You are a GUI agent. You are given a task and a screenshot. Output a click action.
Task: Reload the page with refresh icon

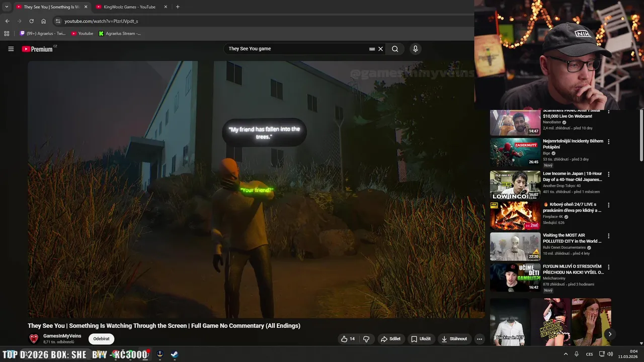pos(31,21)
